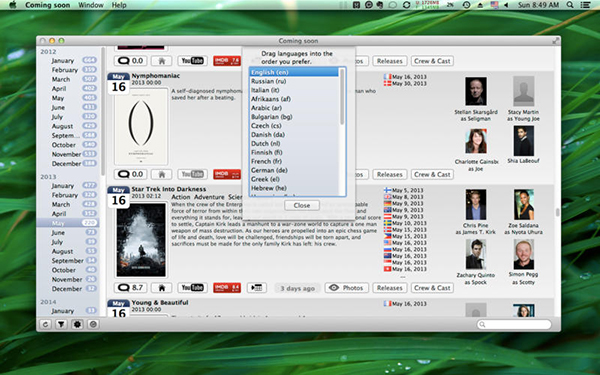600x375 pixels.
Task: Open the settings gear in the bottom toolbar
Action: pyautogui.click(x=77, y=324)
